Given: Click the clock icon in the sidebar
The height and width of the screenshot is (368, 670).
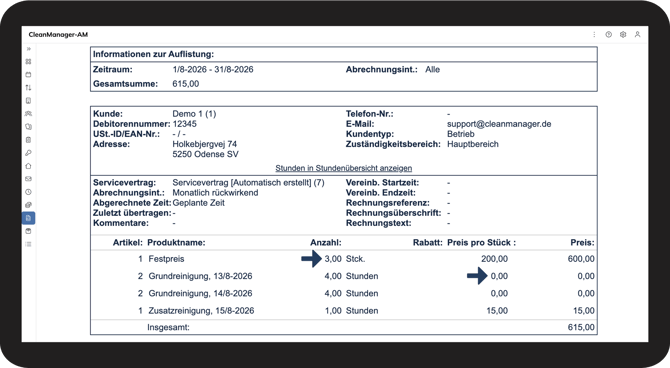Looking at the screenshot, I should pyautogui.click(x=29, y=192).
